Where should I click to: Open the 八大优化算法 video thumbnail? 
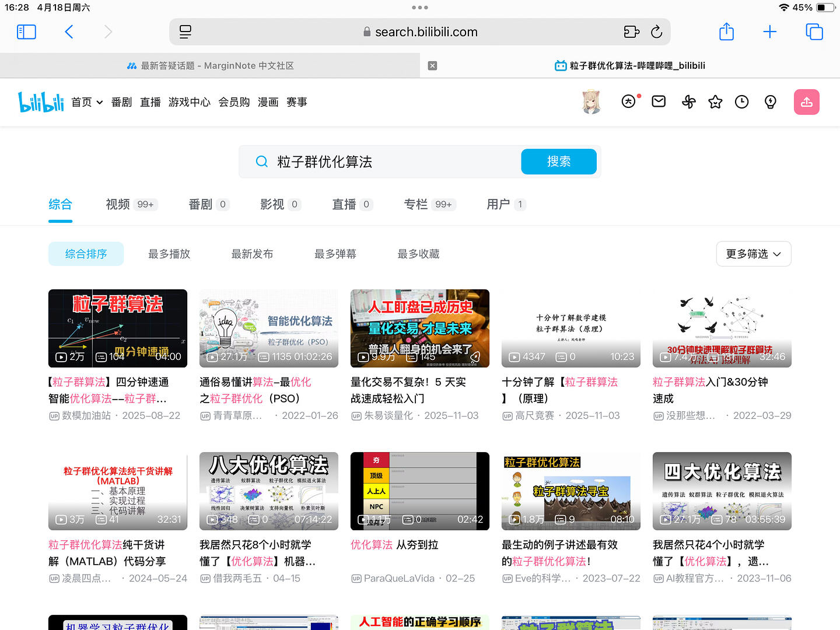pyautogui.click(x=268, y=491)
